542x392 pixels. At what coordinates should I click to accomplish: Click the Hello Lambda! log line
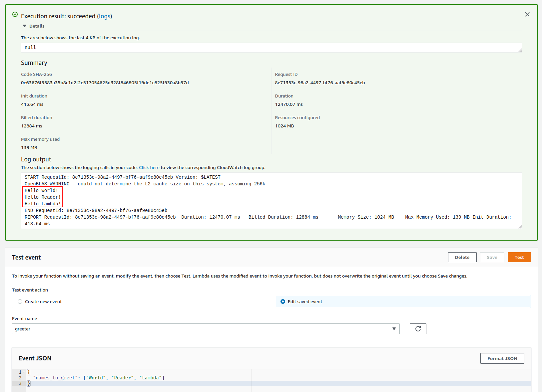[x=43, y=204]
